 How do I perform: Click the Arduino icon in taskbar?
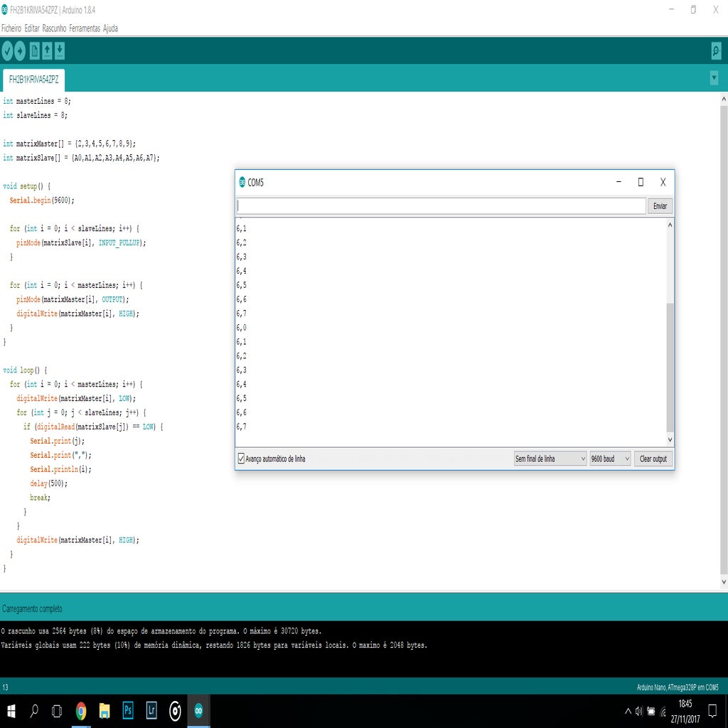click(x=199, y=711)
